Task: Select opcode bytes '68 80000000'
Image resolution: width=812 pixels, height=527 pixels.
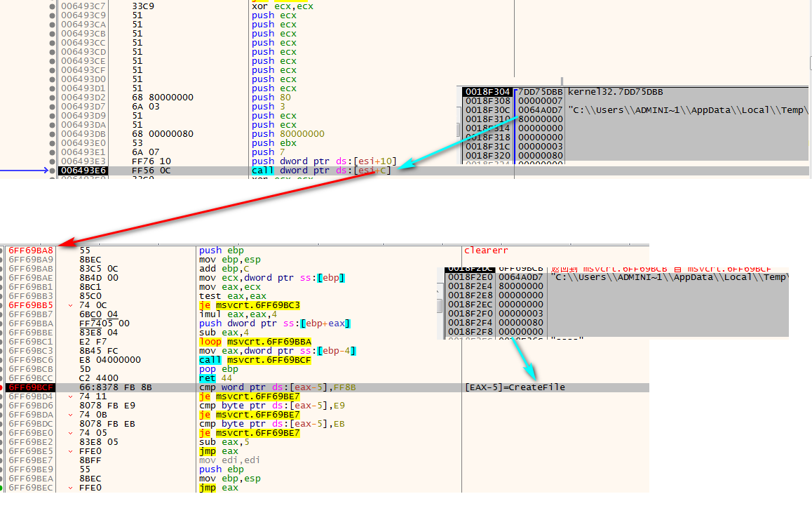Action: pyautogui.click(x=163, y=98)
